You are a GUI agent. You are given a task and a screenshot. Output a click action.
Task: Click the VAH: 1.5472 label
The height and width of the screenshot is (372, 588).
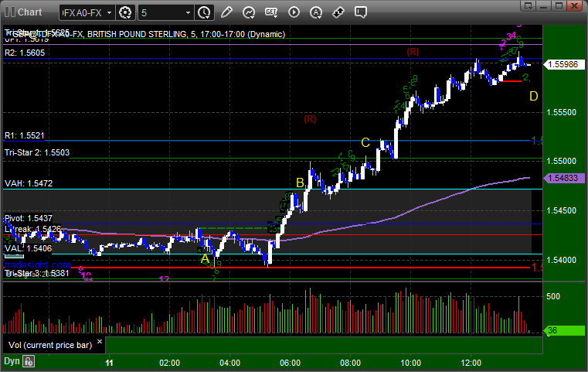29,183
